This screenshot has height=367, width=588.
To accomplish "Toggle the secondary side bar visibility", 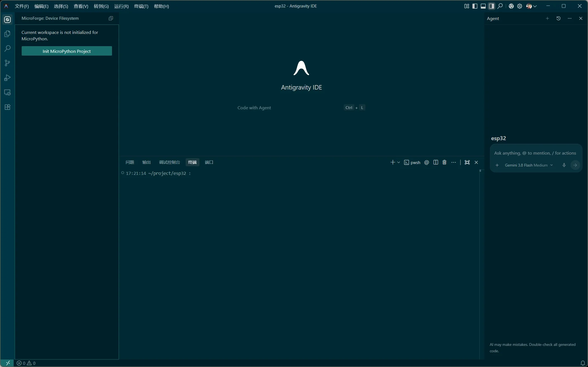I will pos(492,6).
